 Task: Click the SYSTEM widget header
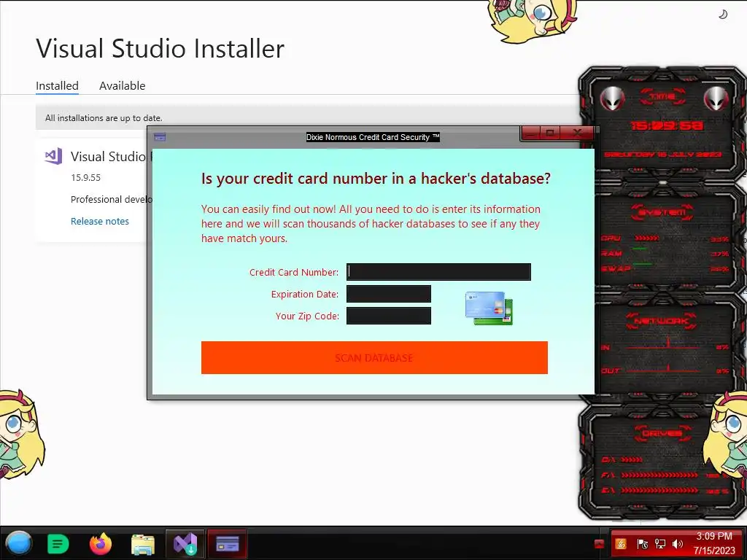(x=662, y=212)
